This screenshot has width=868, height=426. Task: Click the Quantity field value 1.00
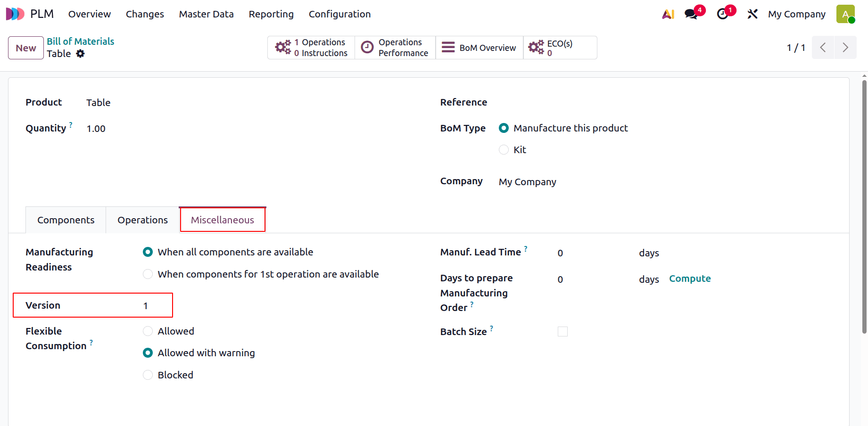pos(96,129)
